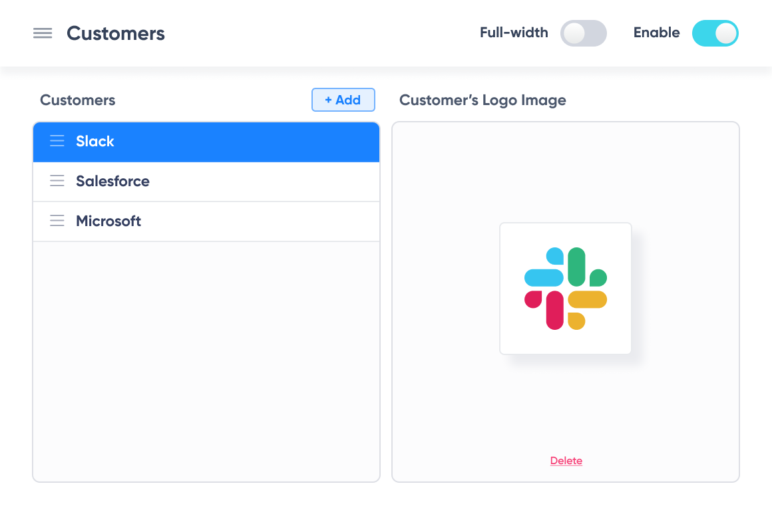This screenshot has height=532, width=772.
Task: Click the Customers list section heading
Action: [x=78, y=100]
